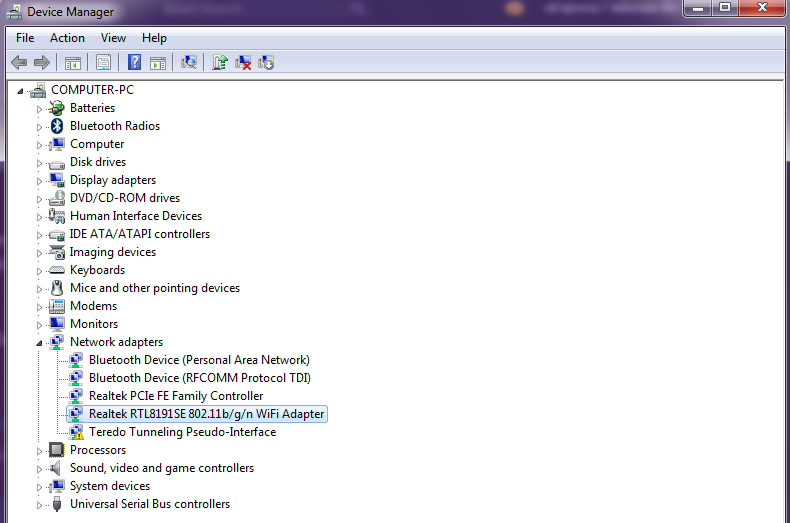Click the DVD/CD-ROM drives icon

tap(56, 198)
